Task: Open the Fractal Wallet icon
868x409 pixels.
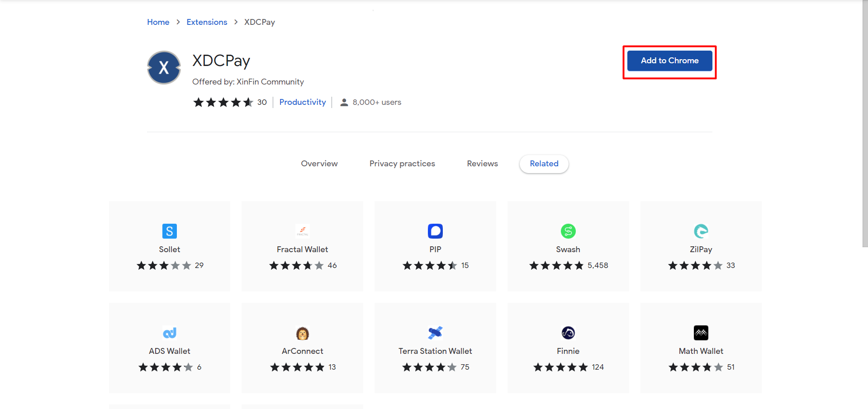Action: click(x=302, y=231)
